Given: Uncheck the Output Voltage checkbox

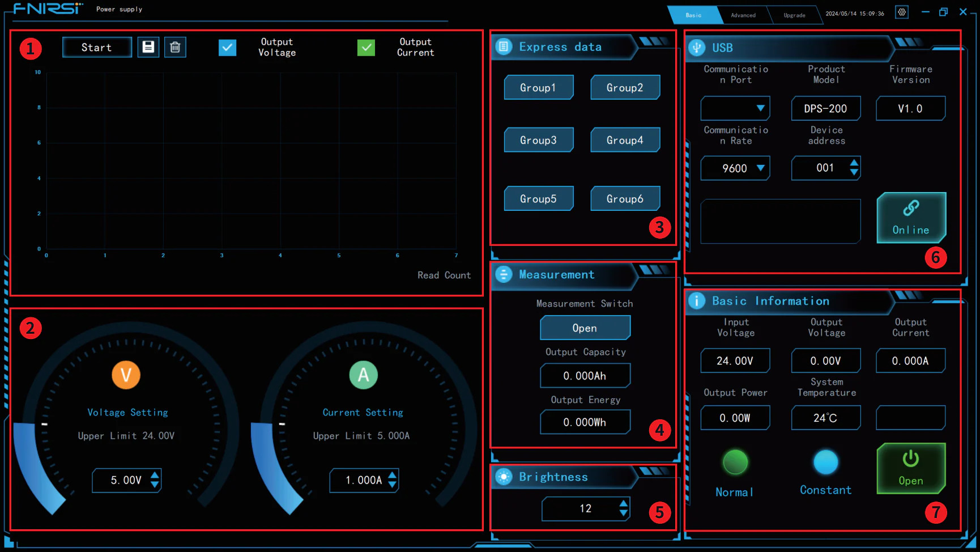Looking at the screenshot, I should [227, 48].
